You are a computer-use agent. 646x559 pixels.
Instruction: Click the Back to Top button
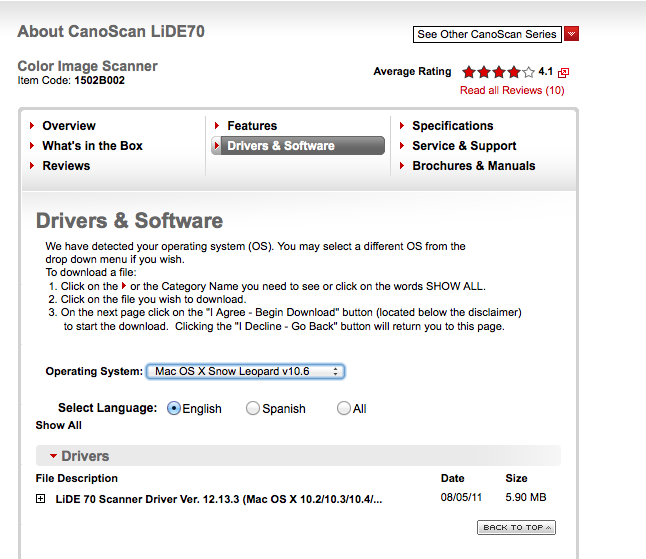(516, 527)
